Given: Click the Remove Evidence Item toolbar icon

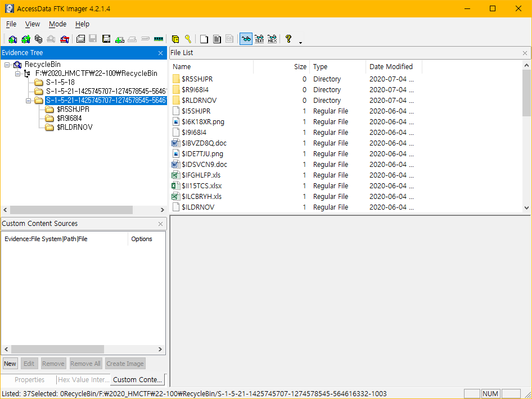Looking at the screenshot, I should tap(51, 39).
